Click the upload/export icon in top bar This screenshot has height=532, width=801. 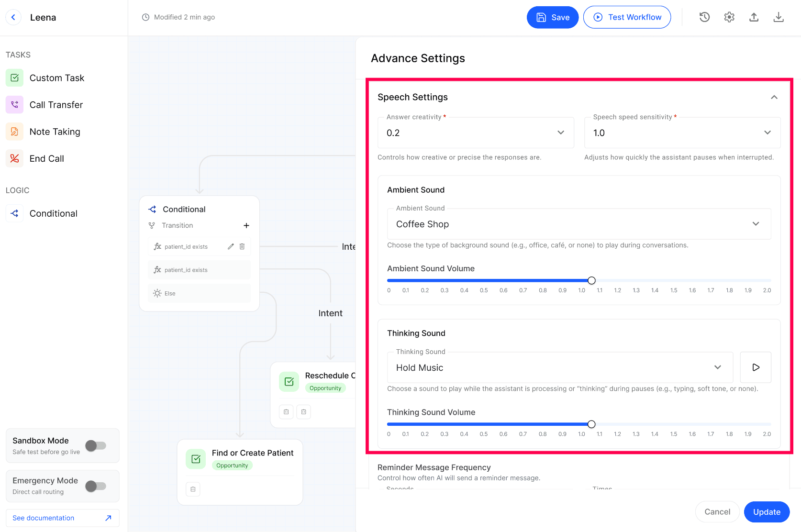coord(754,17)
